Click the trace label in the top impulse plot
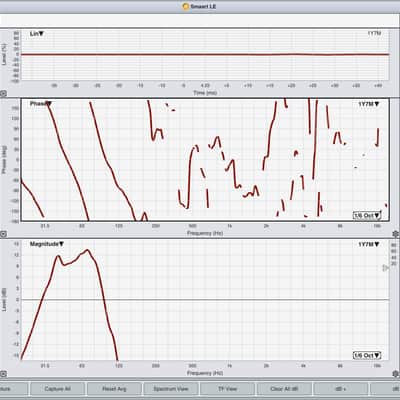 tap(374, 33)
